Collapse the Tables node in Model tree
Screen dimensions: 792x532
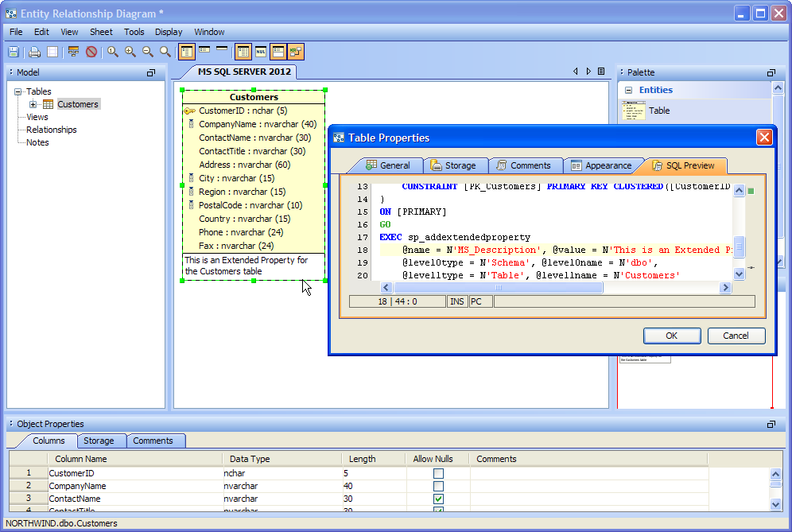[18, 91]
